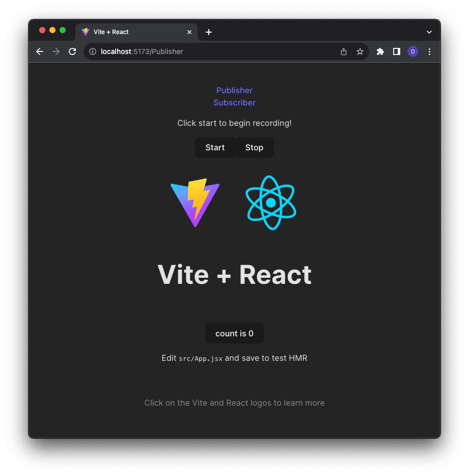This screenshot has width=469, height=476.
Task: Click the share page icon in address bar
Action: coord(343,51)
